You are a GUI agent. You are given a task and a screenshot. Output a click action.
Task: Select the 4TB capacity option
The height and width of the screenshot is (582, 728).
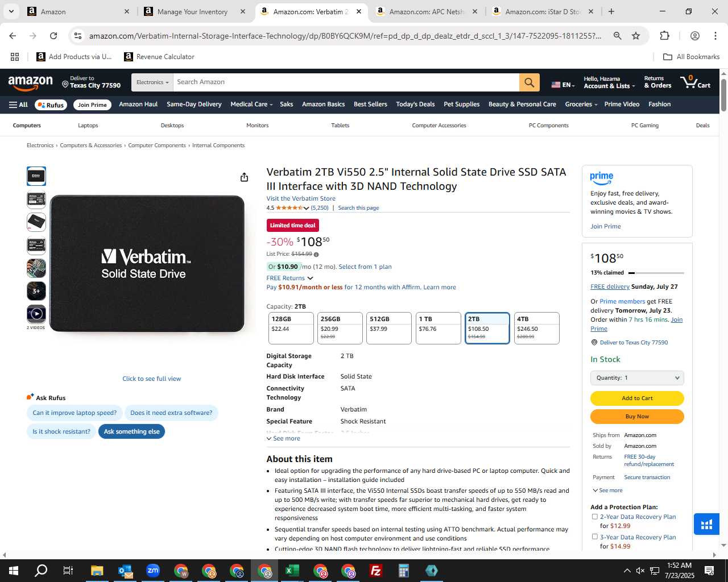(x=536, y=328)
